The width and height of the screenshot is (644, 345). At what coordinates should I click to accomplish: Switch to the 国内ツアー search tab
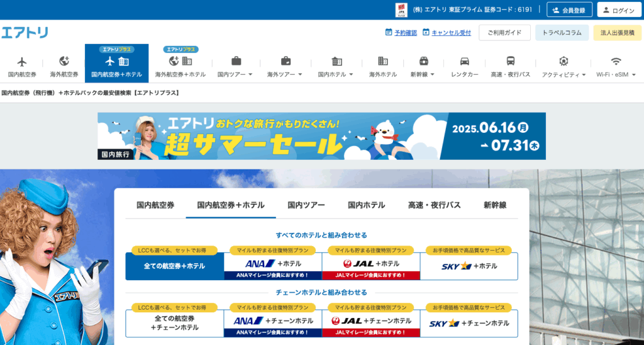point(306,205)
